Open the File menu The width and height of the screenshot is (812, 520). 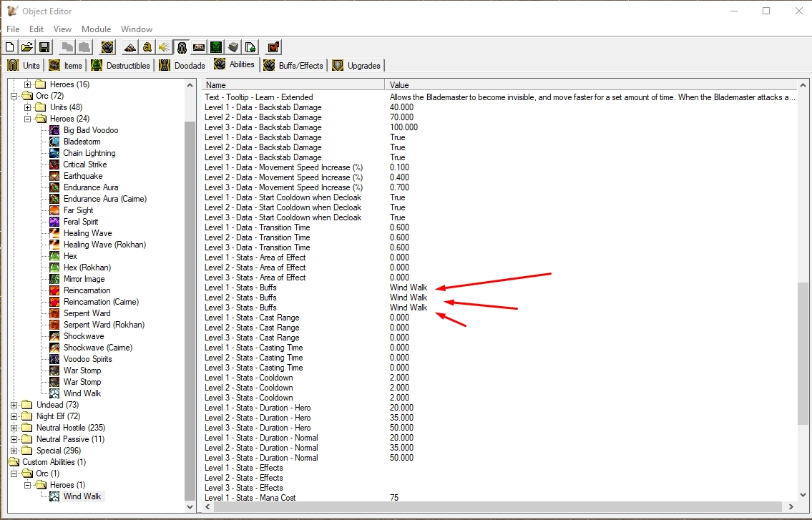[13, 29]
